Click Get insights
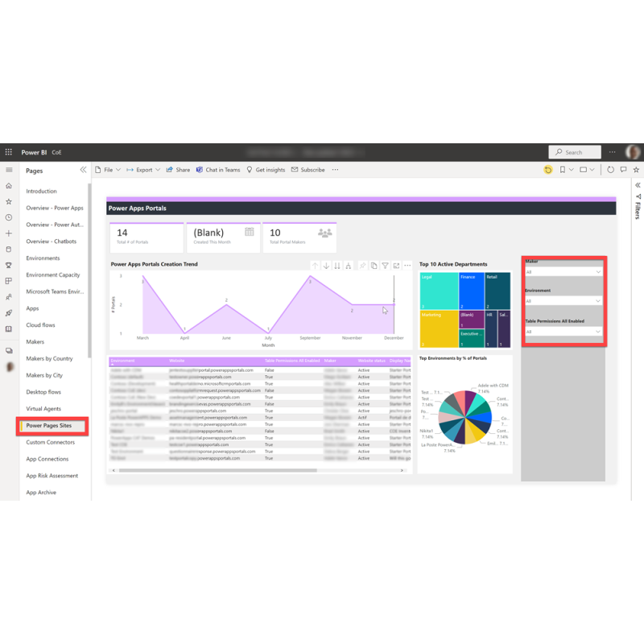The height and width of the screenshot is (644, 644). (266, 170)
